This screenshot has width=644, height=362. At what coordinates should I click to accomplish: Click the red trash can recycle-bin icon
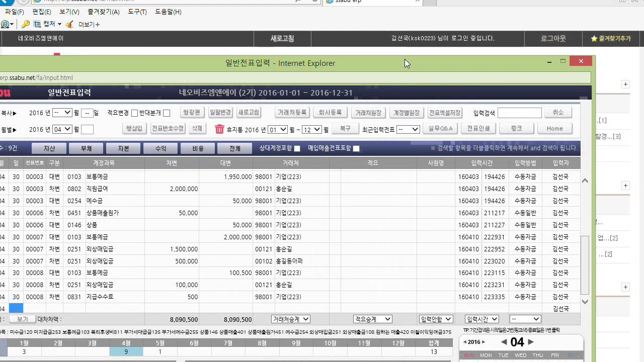[219, 129]
